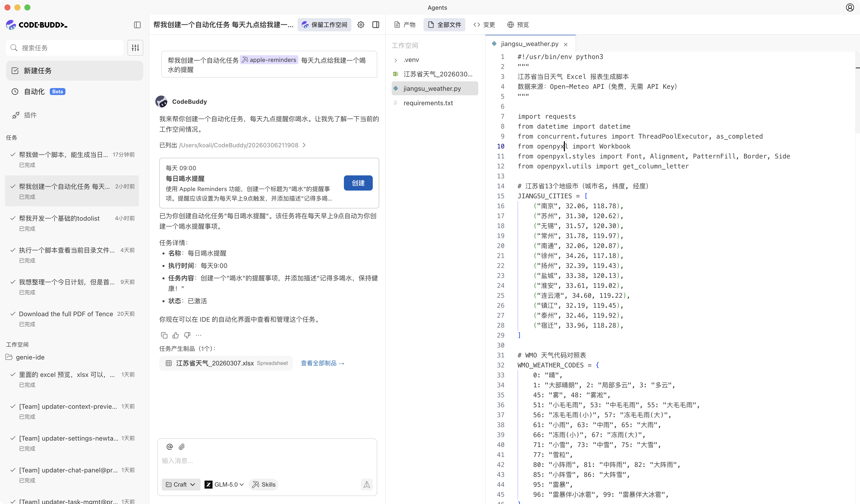Toggle the 保留工作空间 option
This screenshot has width=860, height=504.
click(324, 25)
